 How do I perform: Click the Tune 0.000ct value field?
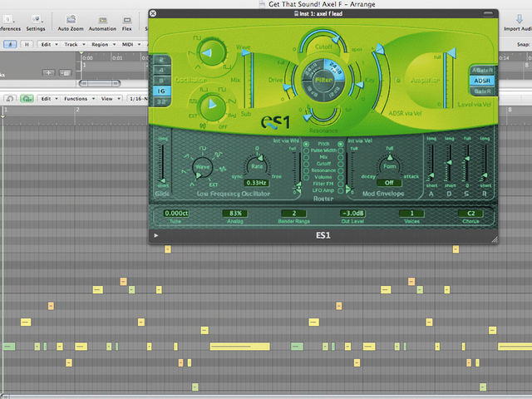point(176,214)
